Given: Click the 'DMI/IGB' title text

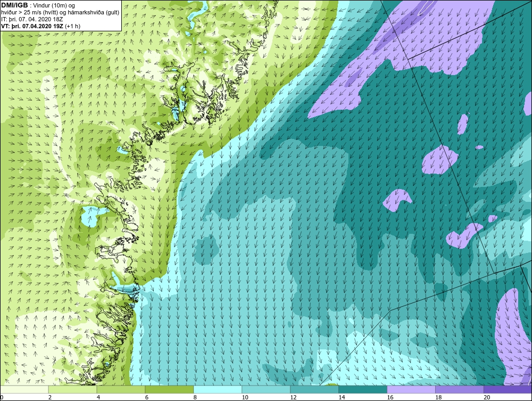Looking at the screenshot, I should click(x=14, y=5).
